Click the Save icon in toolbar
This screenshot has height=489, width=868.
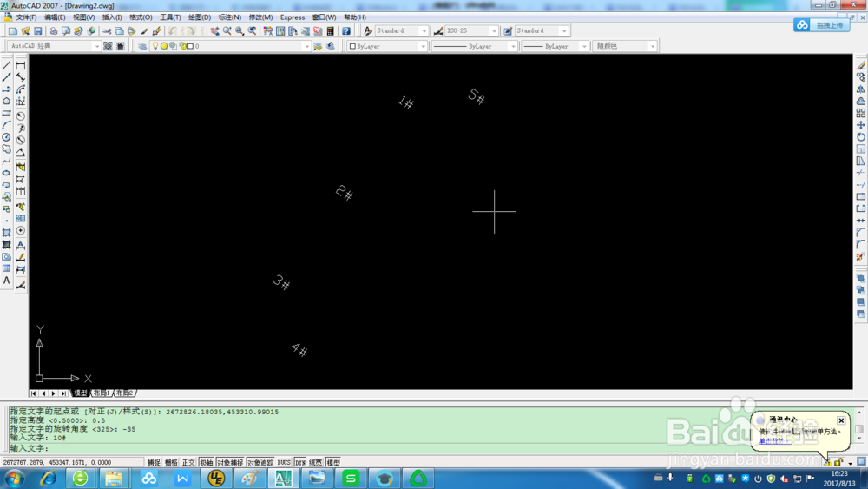point(38,31)
